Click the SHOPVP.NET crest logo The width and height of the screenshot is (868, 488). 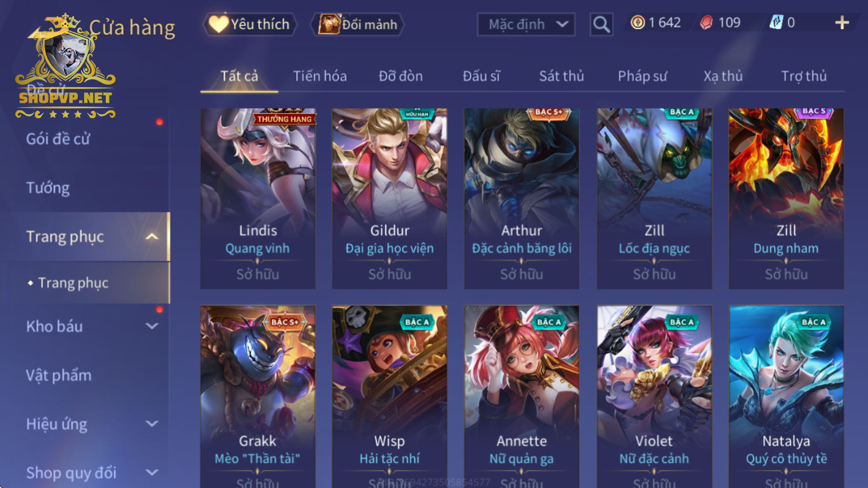click(x=65, y=66)
